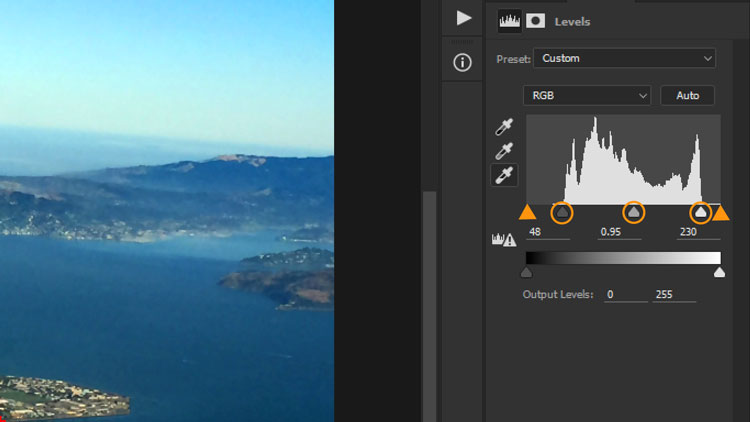750x422 pixels.
Task: Click the Levels panel title text
Action: click(x=572, y=22)
